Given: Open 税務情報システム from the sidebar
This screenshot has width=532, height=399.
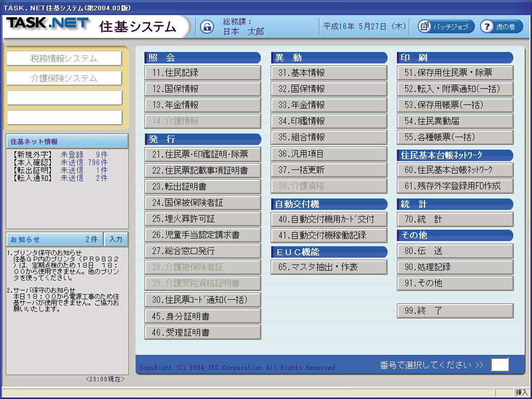Looking at the screenshot, I should [64, 59].
